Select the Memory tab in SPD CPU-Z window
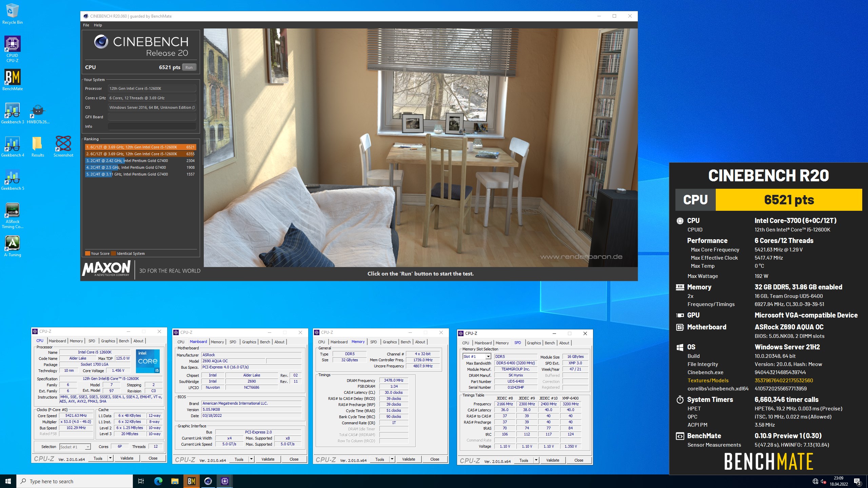868x488 pixels. pos(502,343)
